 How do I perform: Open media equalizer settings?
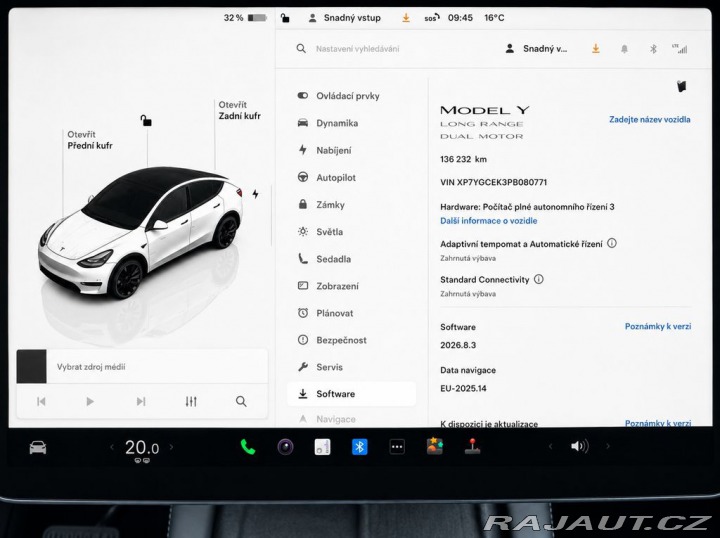191,402
